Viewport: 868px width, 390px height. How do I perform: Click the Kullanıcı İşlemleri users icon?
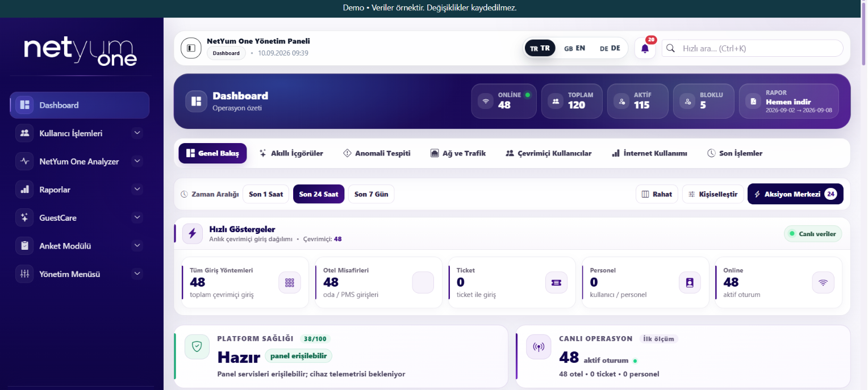tap(24, 133)
